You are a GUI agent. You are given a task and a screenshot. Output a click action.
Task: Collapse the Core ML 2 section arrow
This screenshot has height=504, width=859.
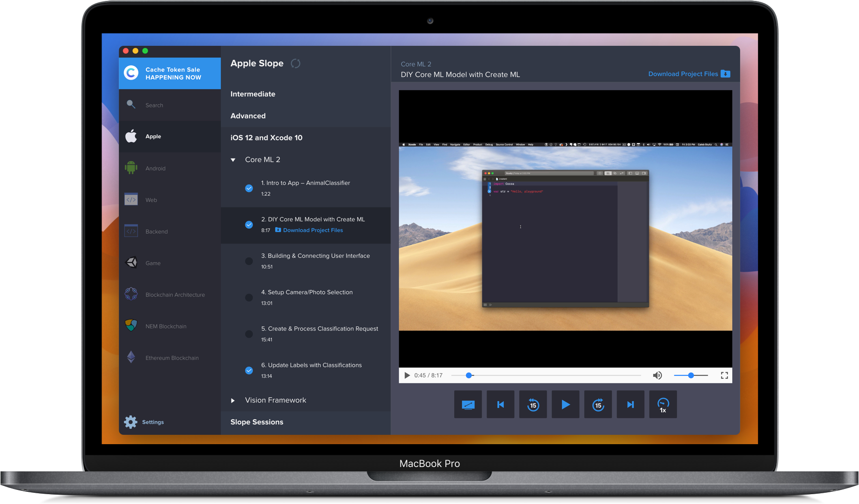point(233,160)
